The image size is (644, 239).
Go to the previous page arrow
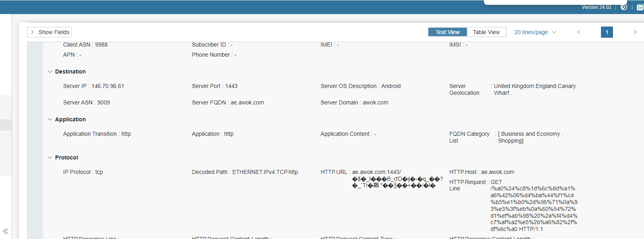(579, 32)
